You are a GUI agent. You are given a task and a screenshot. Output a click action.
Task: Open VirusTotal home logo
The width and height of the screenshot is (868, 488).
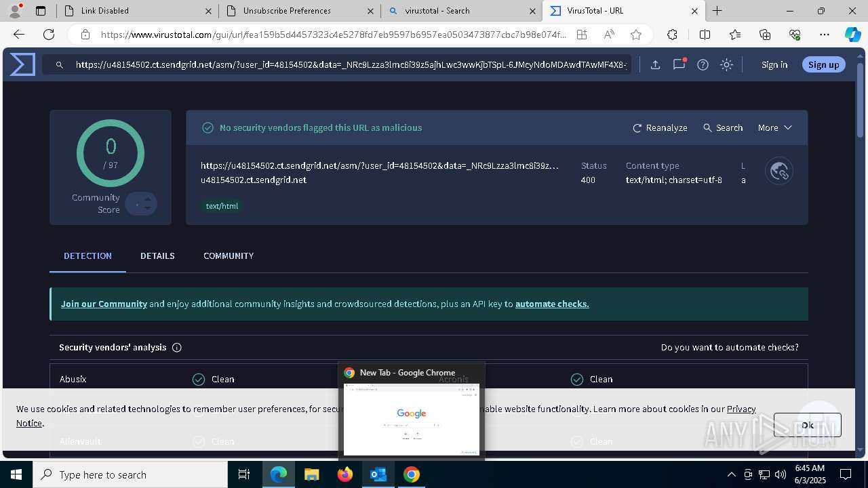(22, 64)
